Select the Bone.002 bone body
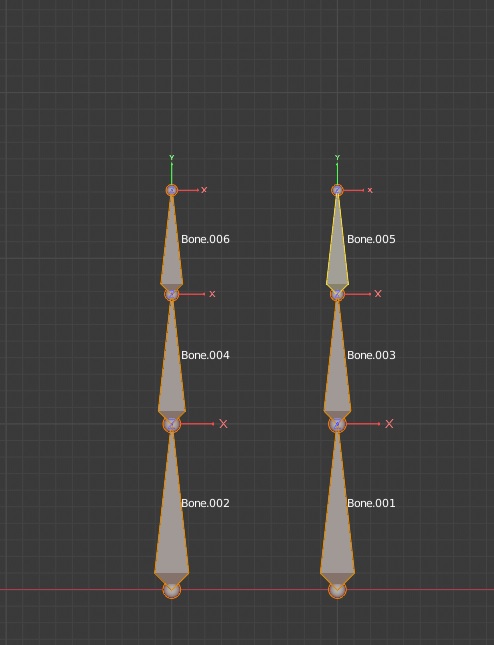Image resolution: width=494 pixels, height=645 pixels. (172, 510)
